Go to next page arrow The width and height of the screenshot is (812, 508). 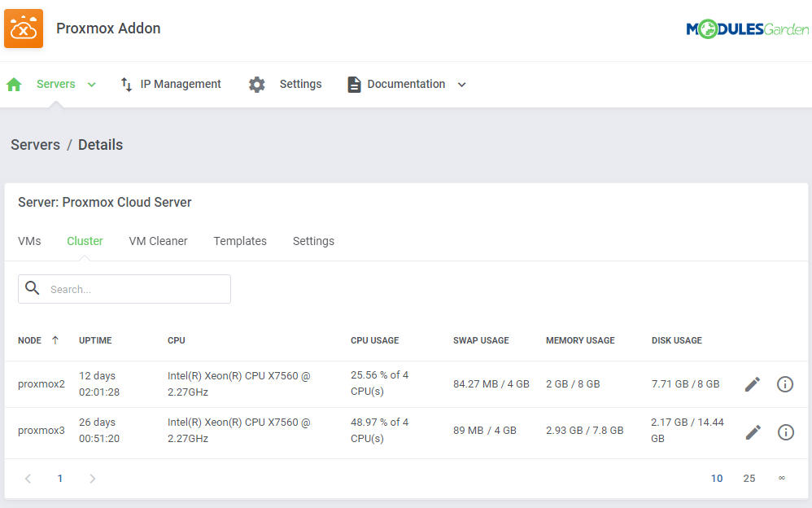pos(92,479)
